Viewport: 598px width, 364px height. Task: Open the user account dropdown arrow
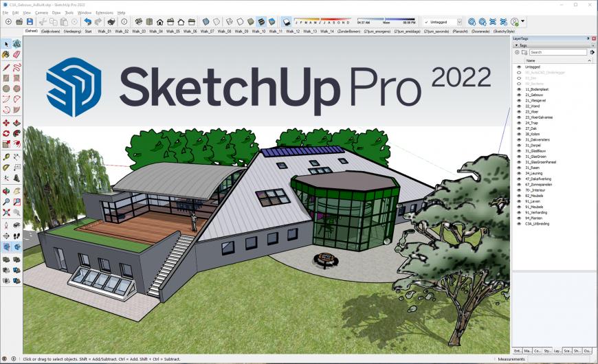pos(523,21)
